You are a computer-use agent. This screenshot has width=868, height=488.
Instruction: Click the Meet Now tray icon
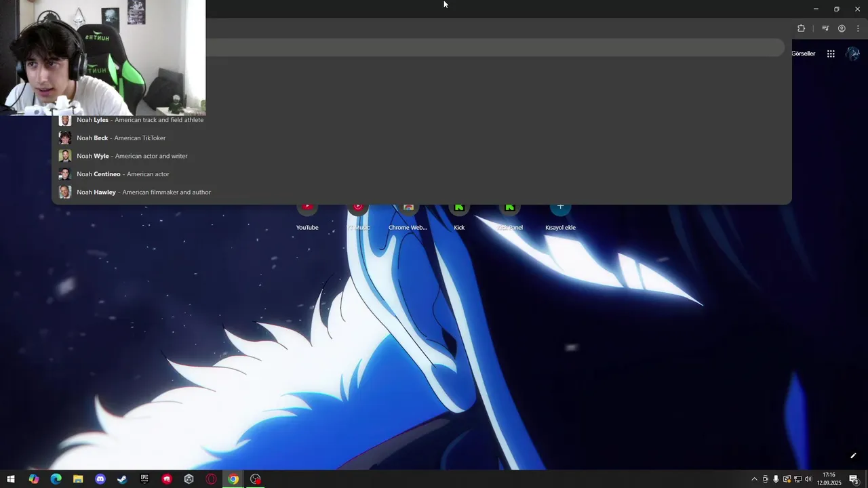(x=766, y=479)
